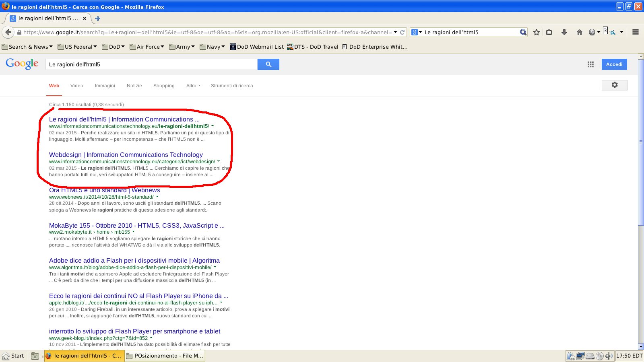Click the page vertical scrollbar thumb
This screenshot has height=362, width=644.
tap(641, 142)
